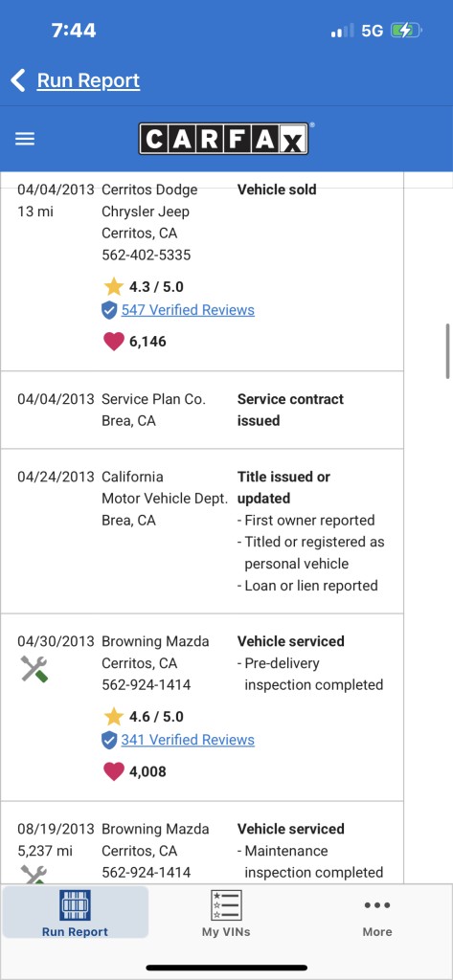
Task: Tap Cerritos Dodge phone number 562-402-5335
Action: click(147, 255)
